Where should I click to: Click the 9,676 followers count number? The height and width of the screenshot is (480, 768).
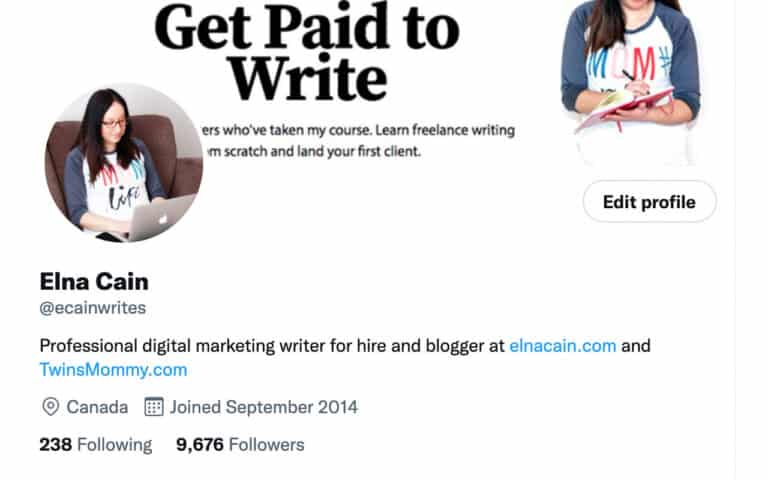coord(200,445)
